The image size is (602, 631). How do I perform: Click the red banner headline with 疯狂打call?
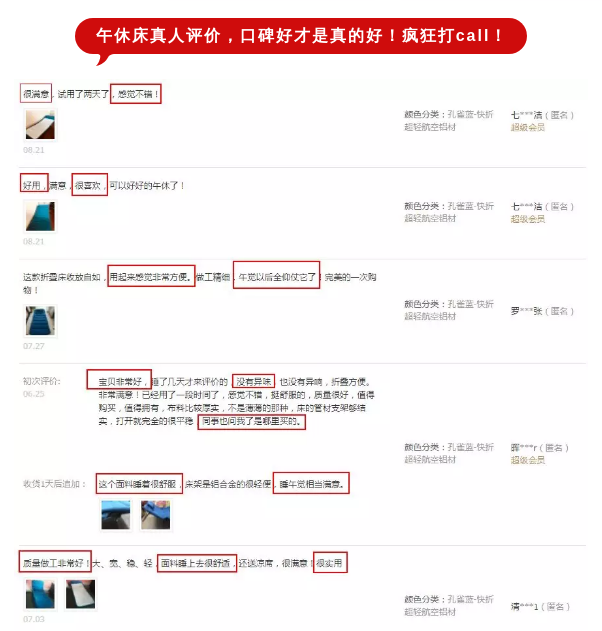[x=301, y=36]
